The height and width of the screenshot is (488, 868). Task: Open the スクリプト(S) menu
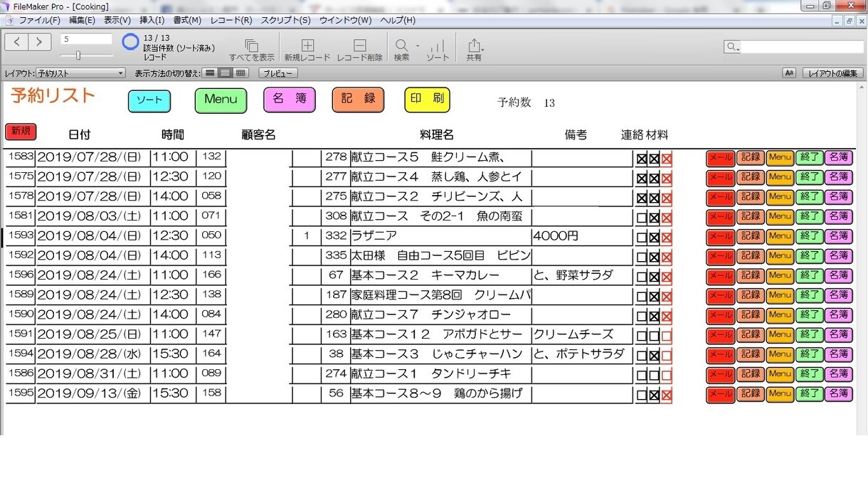point(285,20)
